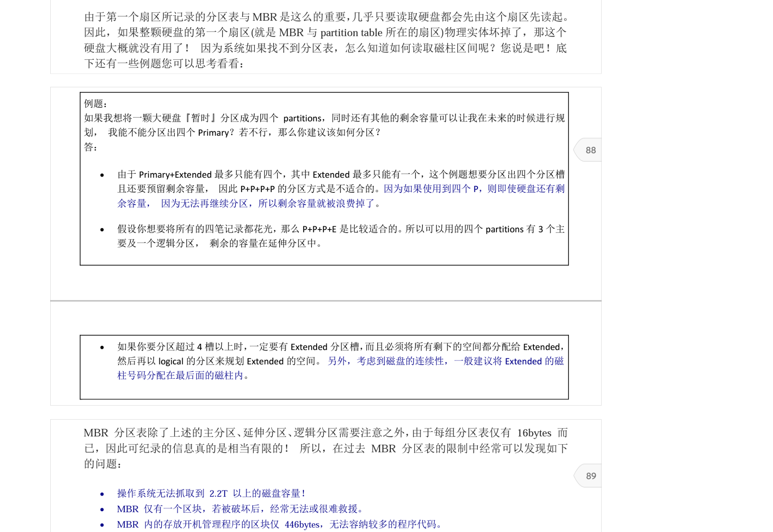
Task: Click the text 'P+P+P+P'
Action: click(x=258, y=189)
